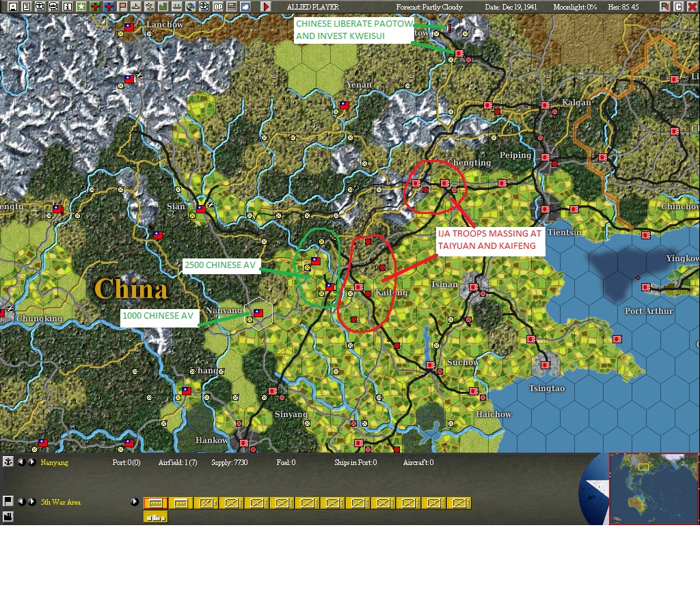Click the Chinese flag at Nanyang hex

pos(258,312)
